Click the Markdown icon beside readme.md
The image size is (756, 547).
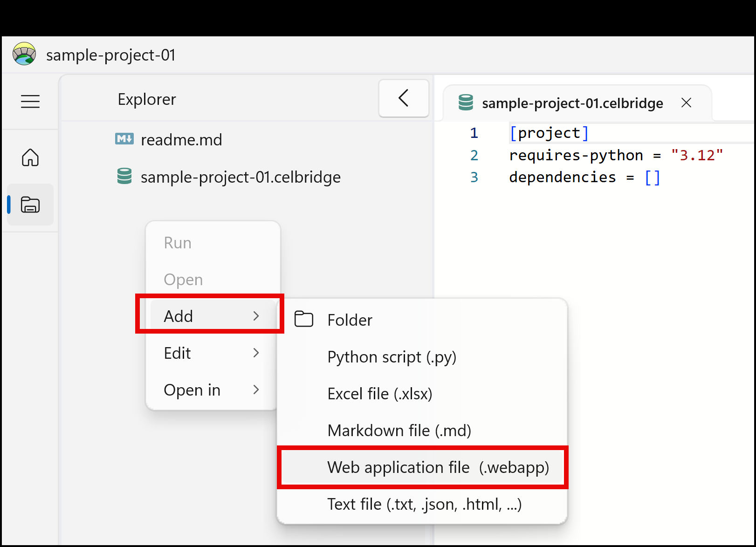pos(124,139)
